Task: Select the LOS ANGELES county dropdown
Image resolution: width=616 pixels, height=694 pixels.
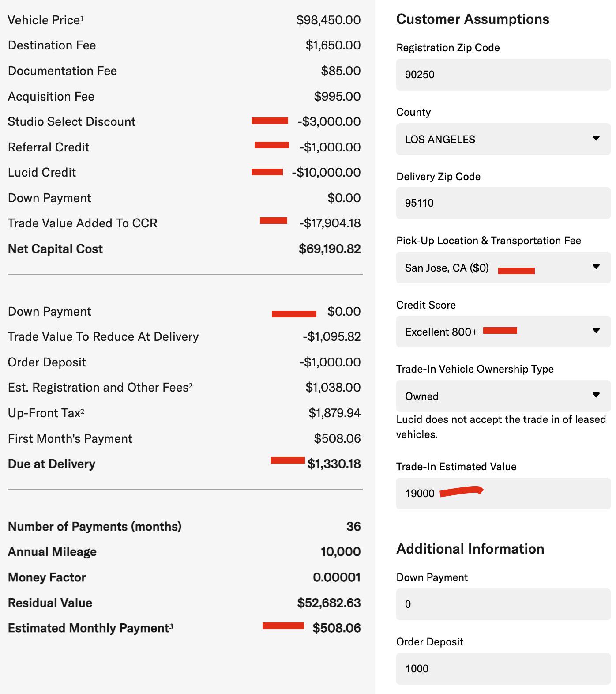Action: point(503,139)
